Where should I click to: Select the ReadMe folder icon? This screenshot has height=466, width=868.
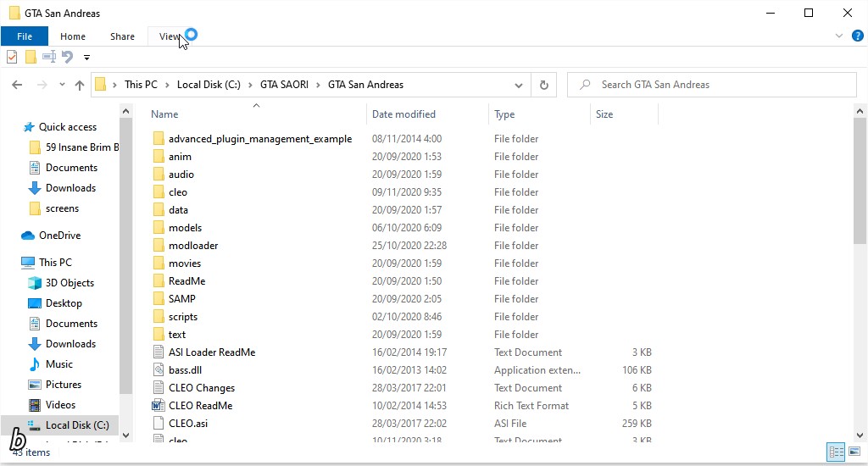(159, 281)
